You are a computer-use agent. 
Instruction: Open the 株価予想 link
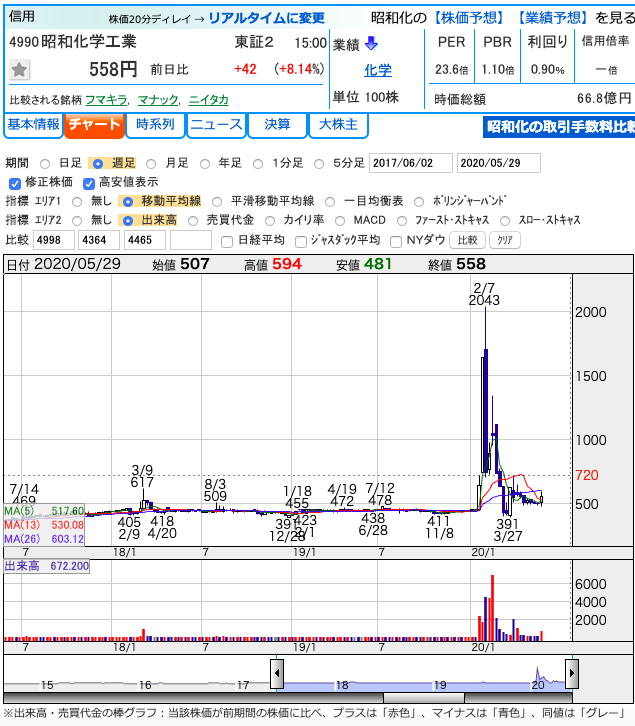[x=469, y=18]
